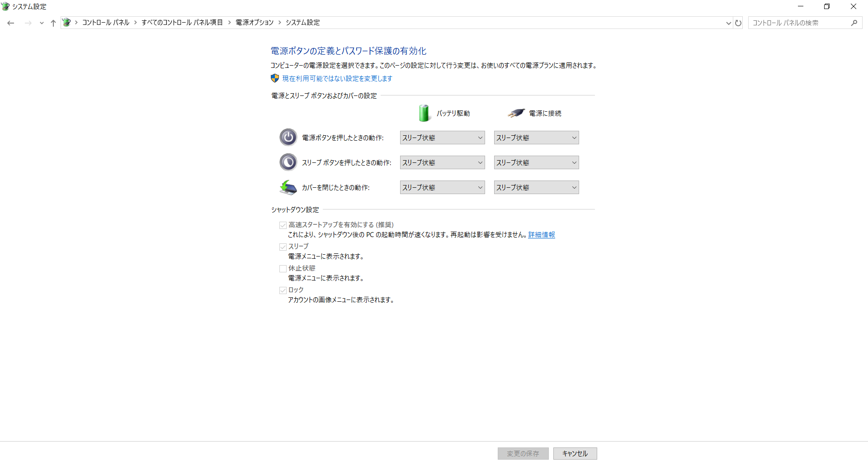Open plugged-in dropdown for スリープ ボタンを押したときの動作
The image size is (868, 466).
537,162
